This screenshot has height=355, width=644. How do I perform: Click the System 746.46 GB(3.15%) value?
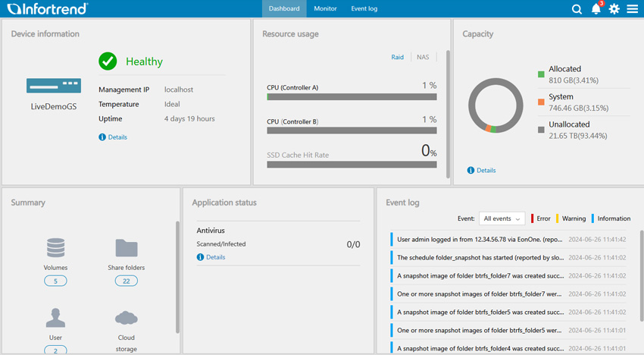coord(579,108)
